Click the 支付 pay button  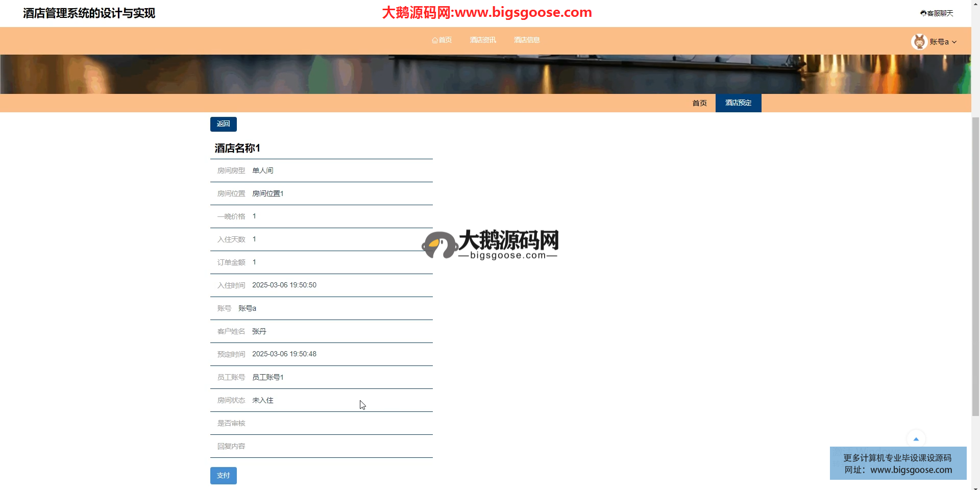click(223, 476)
